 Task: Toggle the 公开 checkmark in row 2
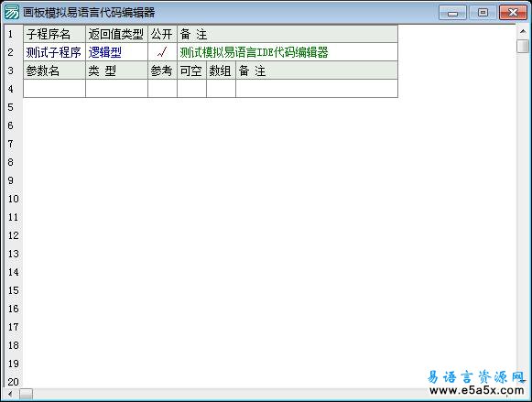[x=162, y=52]
